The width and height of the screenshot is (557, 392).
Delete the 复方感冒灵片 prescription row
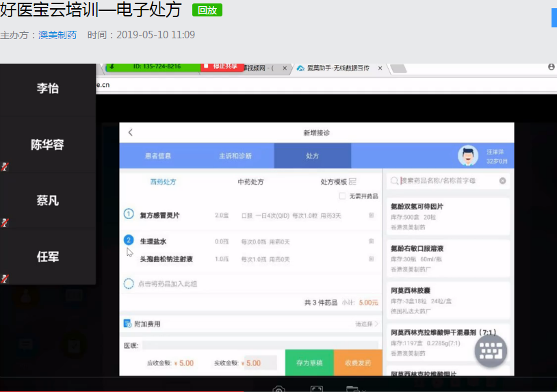(371, 215)
